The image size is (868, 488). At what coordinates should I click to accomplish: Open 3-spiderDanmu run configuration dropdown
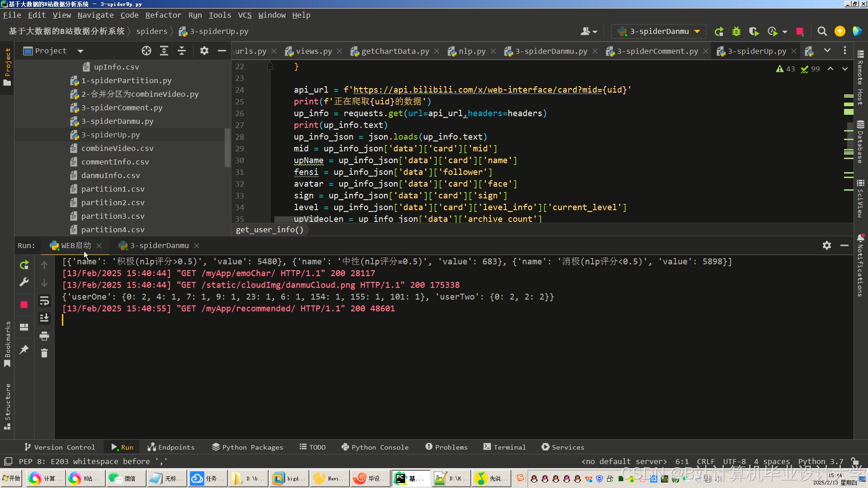pyautogui.click(x=697, y=32)
